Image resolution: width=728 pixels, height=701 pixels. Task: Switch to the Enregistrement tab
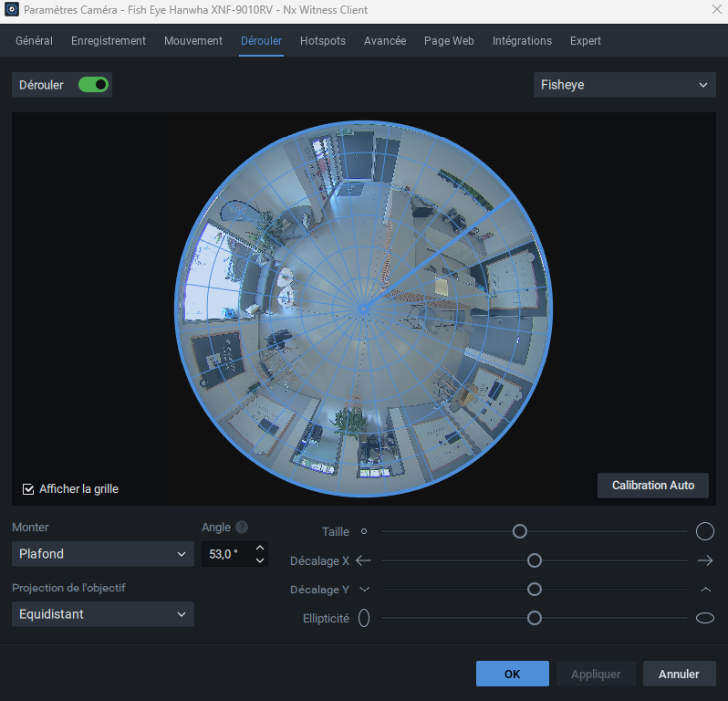coord(109,41)
